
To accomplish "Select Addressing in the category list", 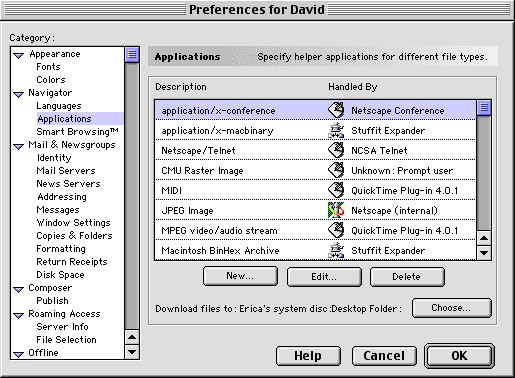I will click(62, 197).
